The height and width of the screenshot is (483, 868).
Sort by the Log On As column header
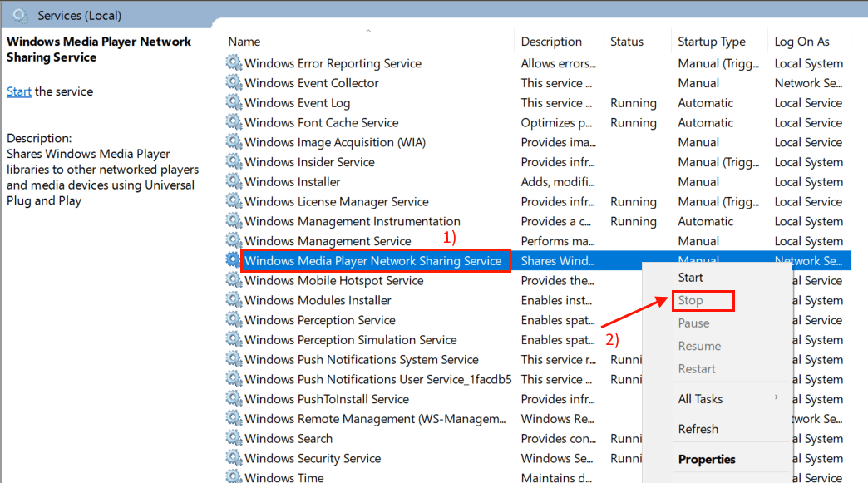[x=801, y=42]
